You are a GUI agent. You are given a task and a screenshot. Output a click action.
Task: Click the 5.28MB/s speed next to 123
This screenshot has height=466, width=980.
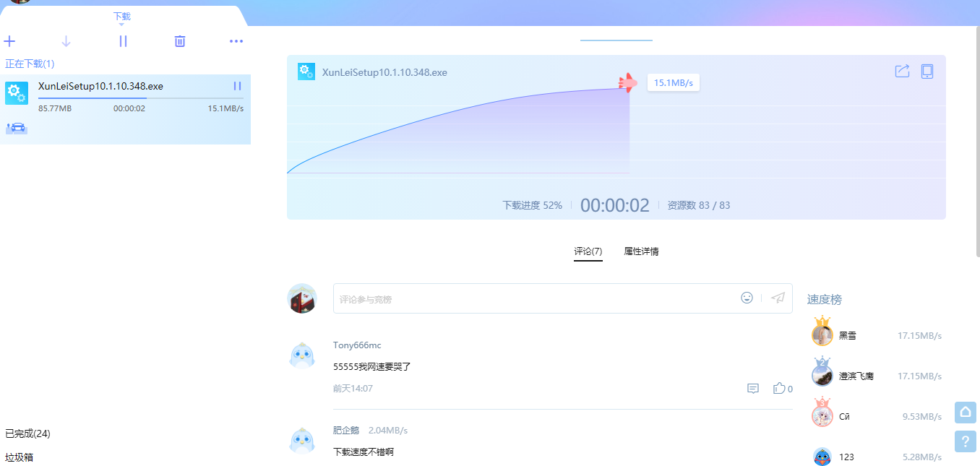tap(922, 457)
